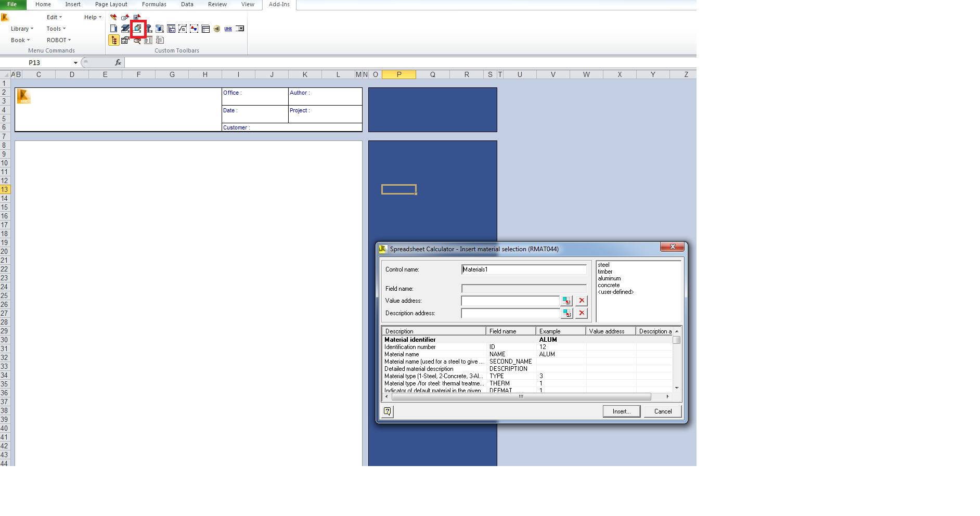Click the Insert... button in dialog
The image size is (980, 516).
coord(622,411)
